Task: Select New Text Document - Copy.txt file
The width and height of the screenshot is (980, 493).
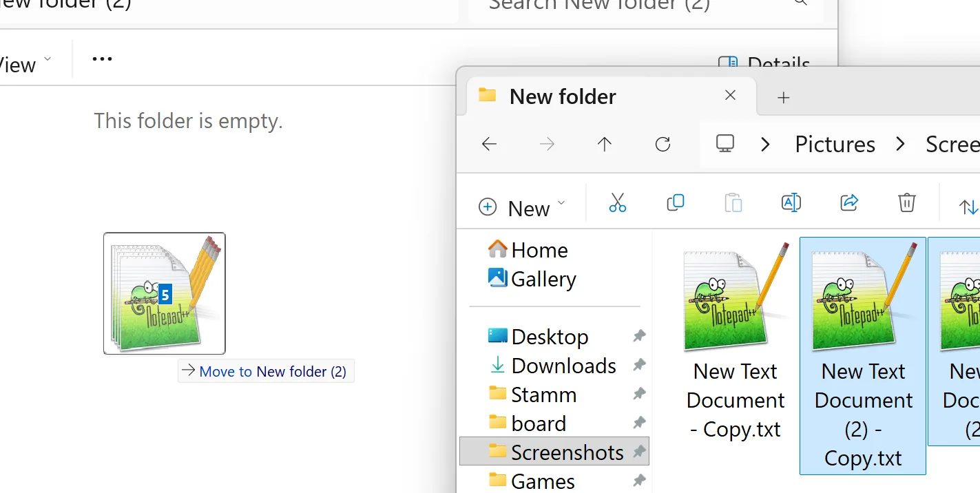Action: [736, 342]
